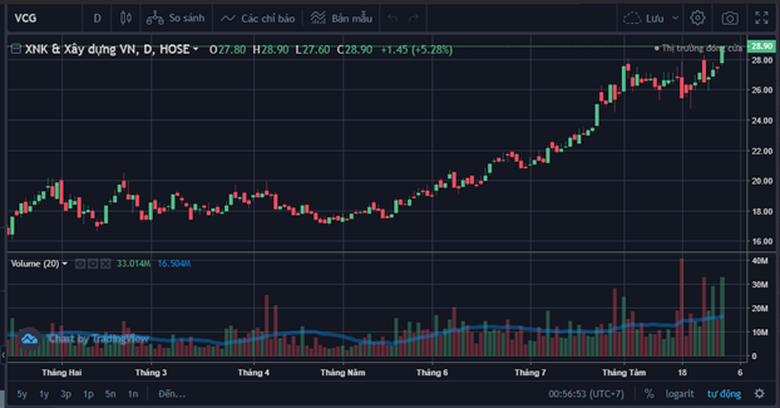Image resolution: width=780 pixels, height=408 pixels.
Task: Open the Các chỉ báo indicators menu
Action: [x=258, y=18]
